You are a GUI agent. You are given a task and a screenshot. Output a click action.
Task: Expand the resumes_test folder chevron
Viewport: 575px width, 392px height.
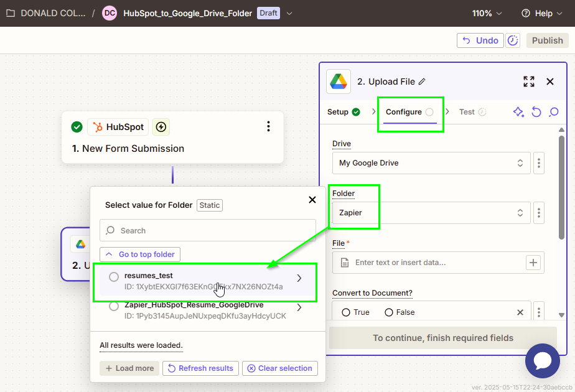pyautogui.click(x=299, y=278)
